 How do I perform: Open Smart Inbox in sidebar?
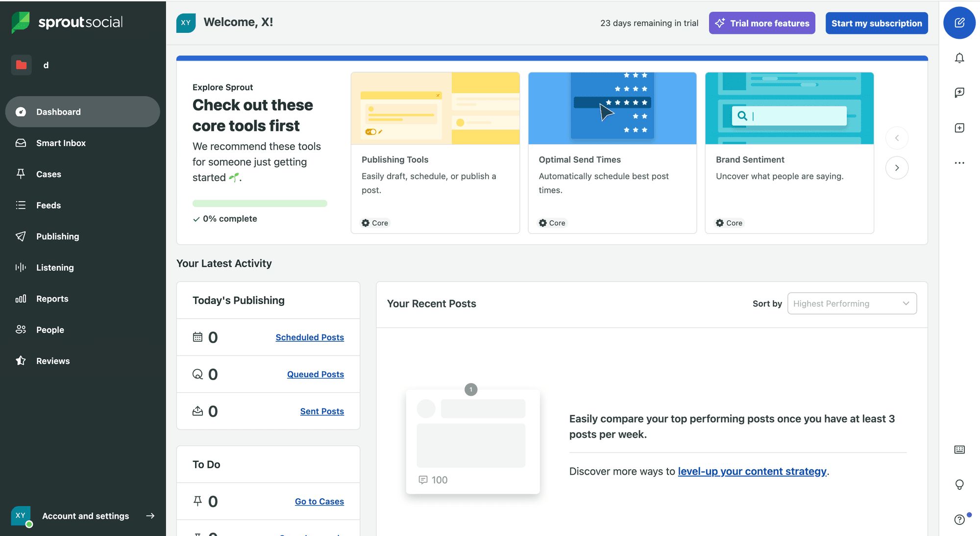point(61,143)
